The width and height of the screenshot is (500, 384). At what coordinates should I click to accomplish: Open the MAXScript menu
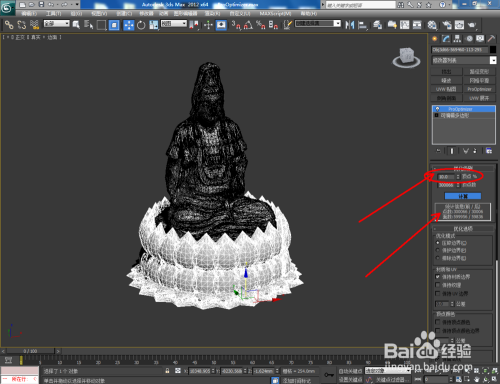[275, 13]
